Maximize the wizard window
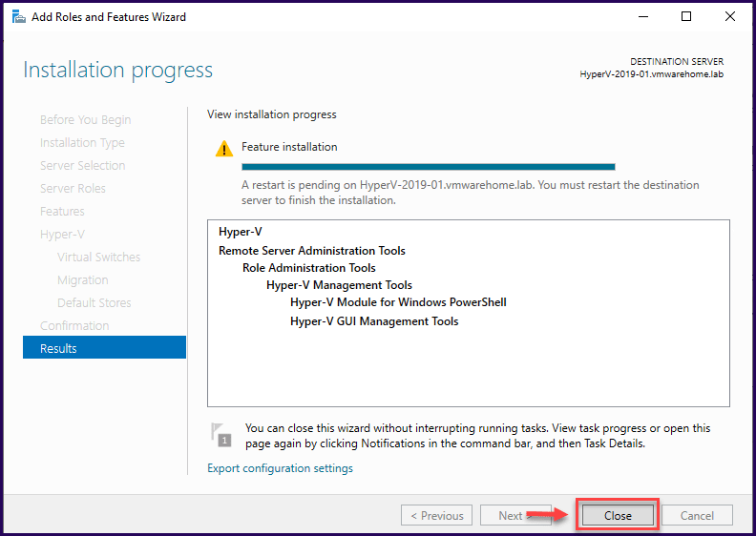The height and width of the screenshot is (536, 756). click(686, 16)
